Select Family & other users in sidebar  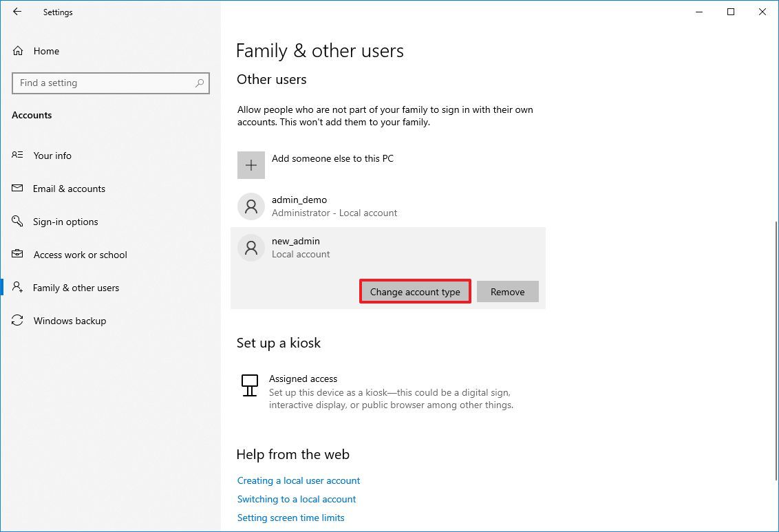click(x=76, y=288)
